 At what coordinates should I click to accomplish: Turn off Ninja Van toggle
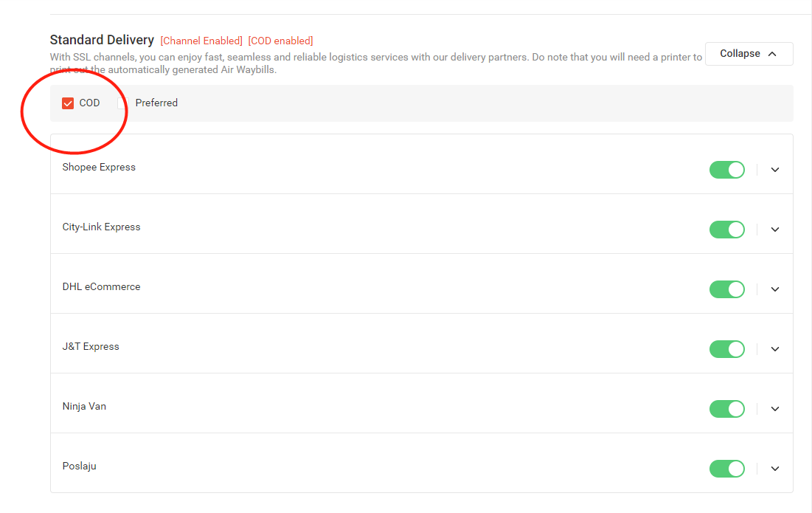(727, 409)
